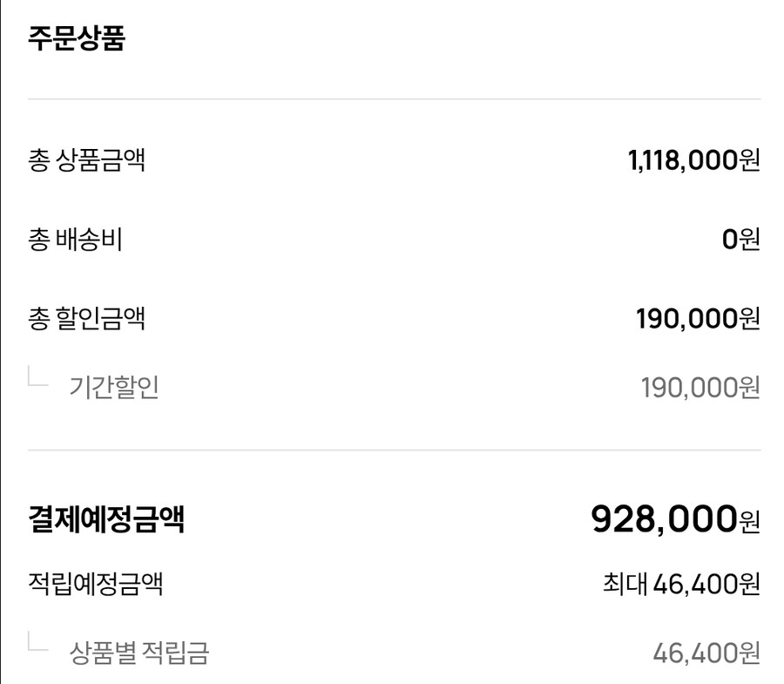Click the divider line above 결제예정금액
Viewport: 784px width, 684px height.
394,450
